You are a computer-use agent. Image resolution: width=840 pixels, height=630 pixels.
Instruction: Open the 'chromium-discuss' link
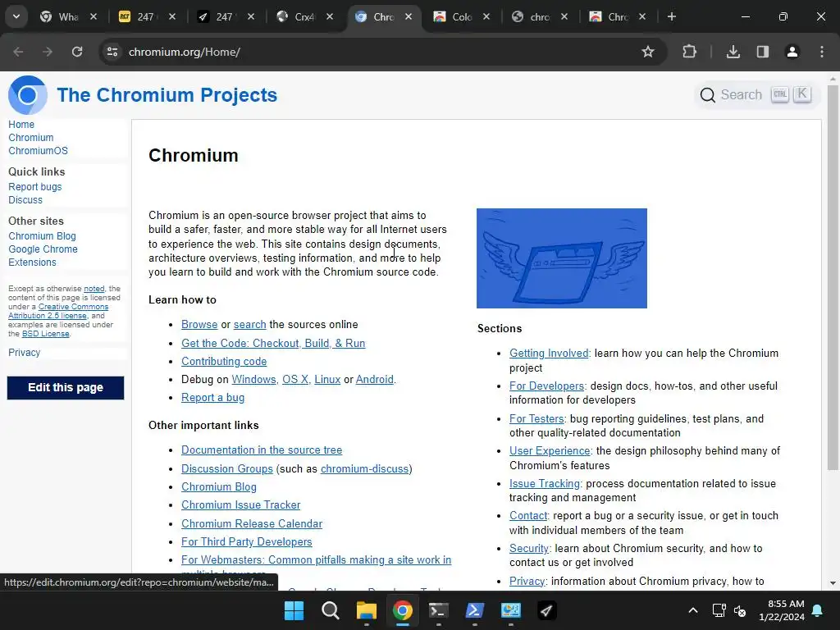coord(364,468)
